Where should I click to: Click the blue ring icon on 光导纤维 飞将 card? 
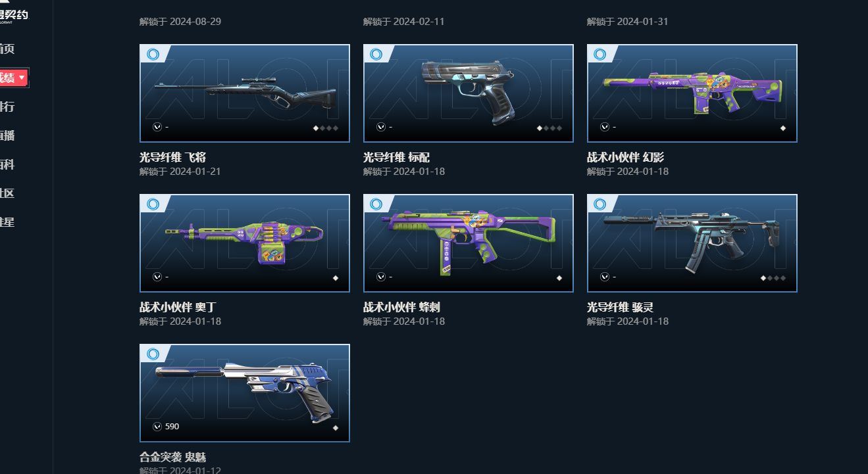(x=153, y=54)
